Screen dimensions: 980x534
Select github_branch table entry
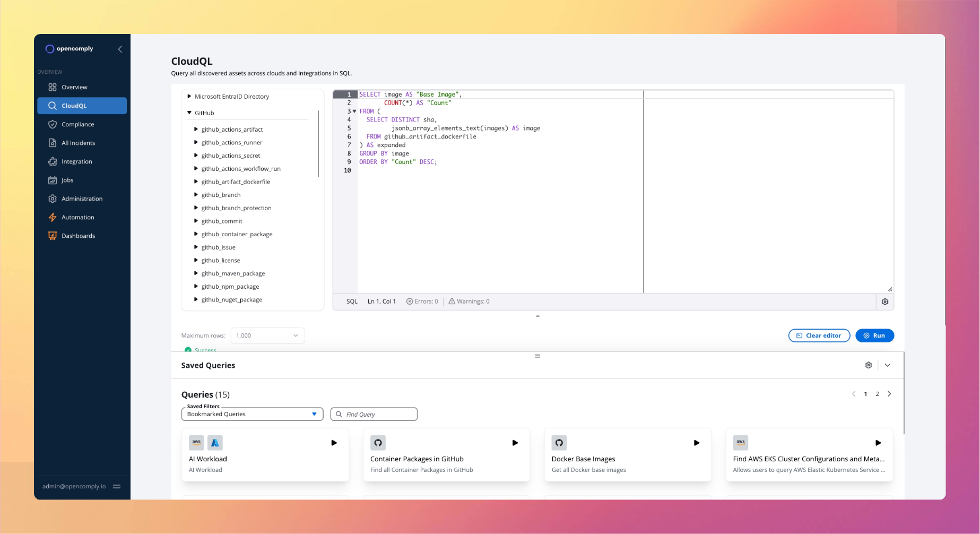click(x=221, y=195)
